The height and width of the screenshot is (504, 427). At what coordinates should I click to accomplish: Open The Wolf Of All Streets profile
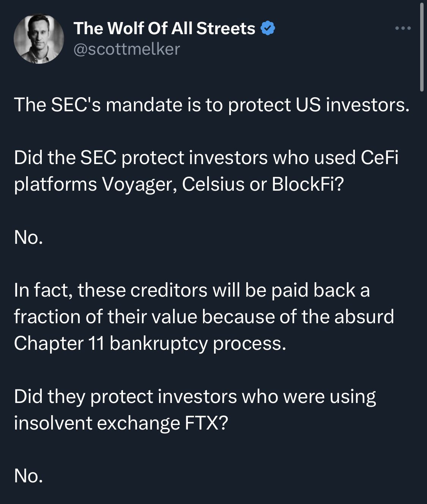pos(164,28)
